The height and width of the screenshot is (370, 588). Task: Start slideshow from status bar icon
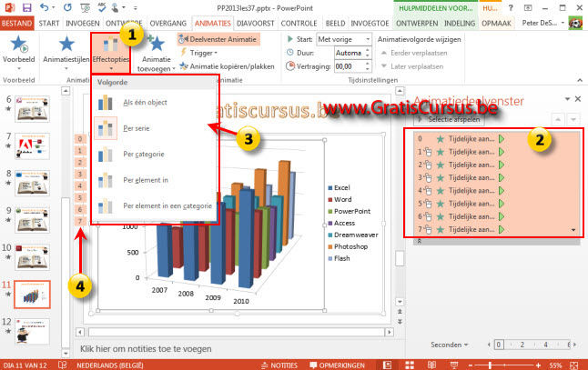pyautogui.click(x=454, y=365)
